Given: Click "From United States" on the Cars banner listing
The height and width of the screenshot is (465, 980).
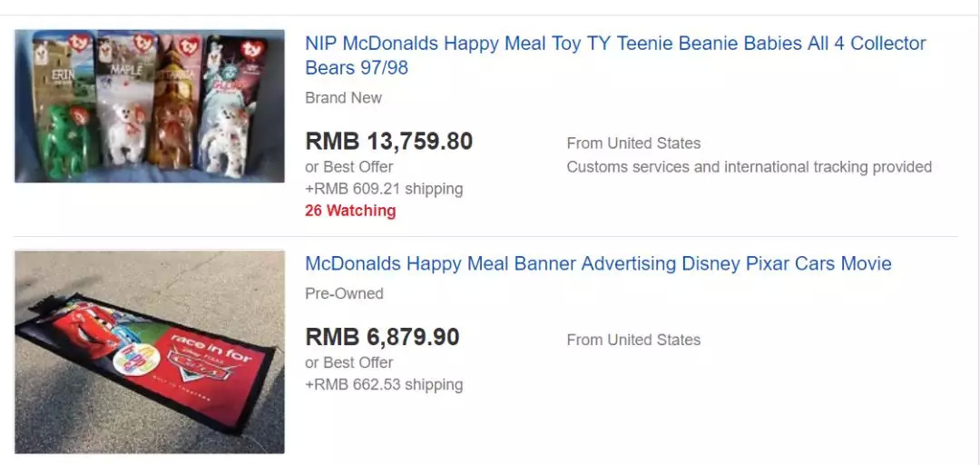Looking at the screenshot, I should 633,340.
